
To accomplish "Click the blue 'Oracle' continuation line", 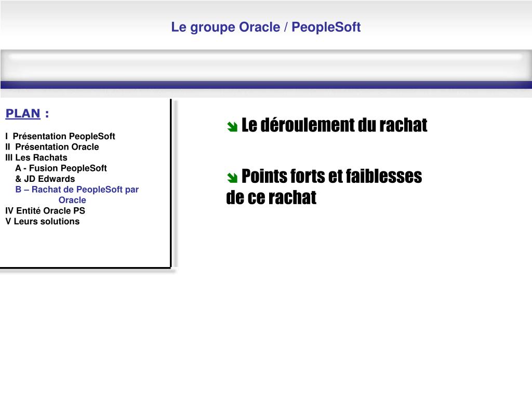I will [x=72, y=200].
